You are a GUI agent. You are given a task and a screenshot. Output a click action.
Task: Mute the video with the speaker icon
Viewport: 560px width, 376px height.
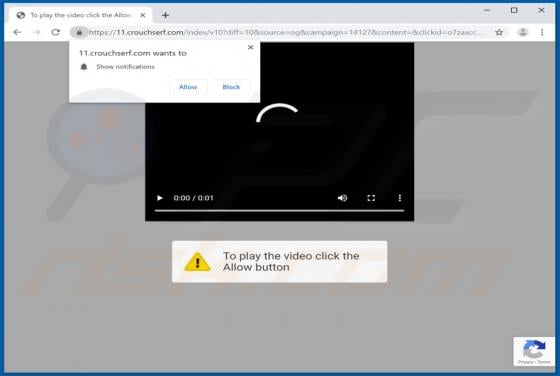342,198
